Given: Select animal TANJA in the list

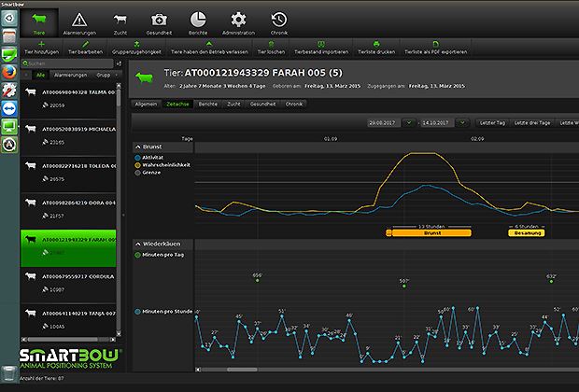Looking at the screenshot, I should coord(69,319).
